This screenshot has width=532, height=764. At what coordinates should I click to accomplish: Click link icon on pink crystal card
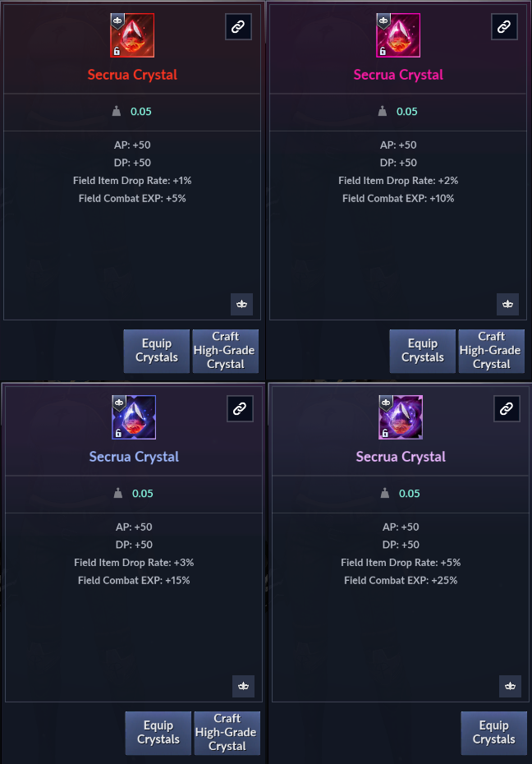[504, 27]
